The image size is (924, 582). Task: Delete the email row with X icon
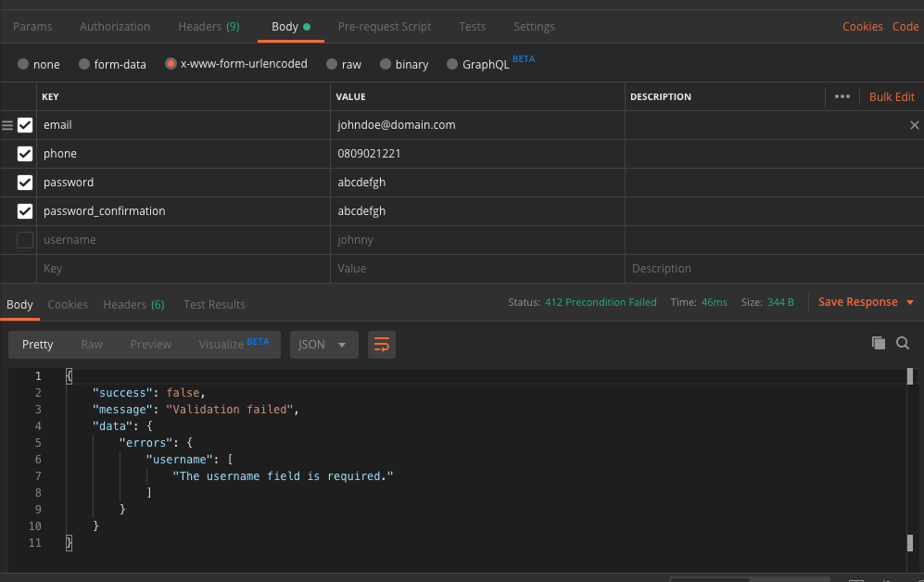[x=914, y=125]
